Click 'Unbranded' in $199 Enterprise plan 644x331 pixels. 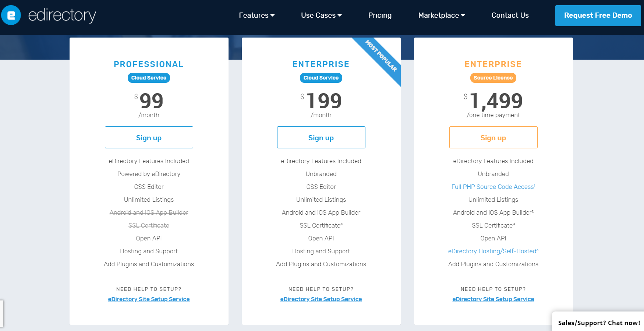tap(321, 174)
